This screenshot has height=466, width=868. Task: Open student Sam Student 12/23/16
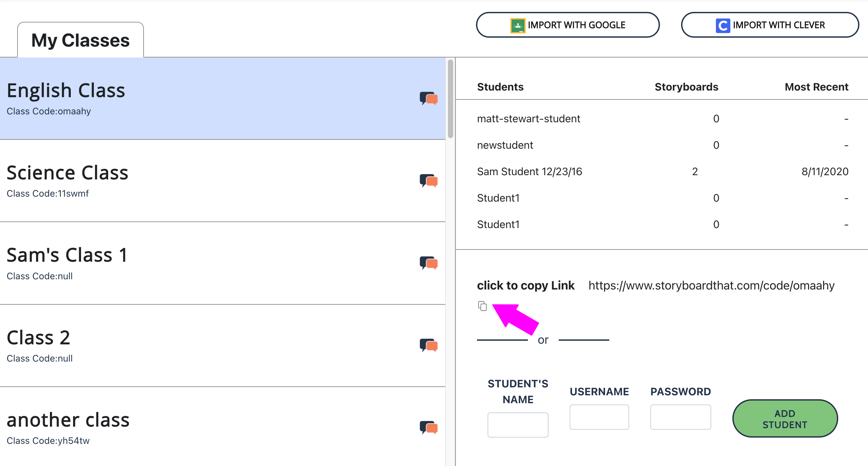pyautogui.click(x=529, y=172)
